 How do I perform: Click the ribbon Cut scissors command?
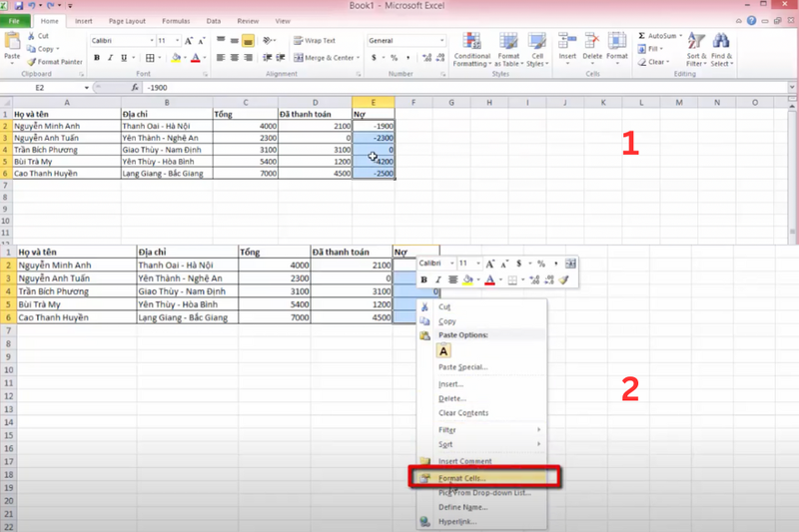tap(38, 36)
